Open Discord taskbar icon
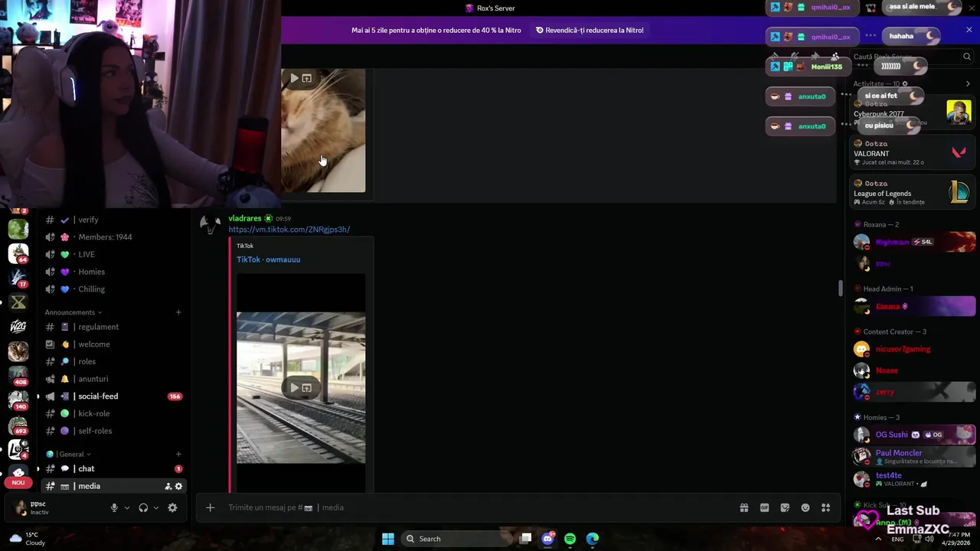The height and width of the screenshot is (551, 980). click(547, 539)
